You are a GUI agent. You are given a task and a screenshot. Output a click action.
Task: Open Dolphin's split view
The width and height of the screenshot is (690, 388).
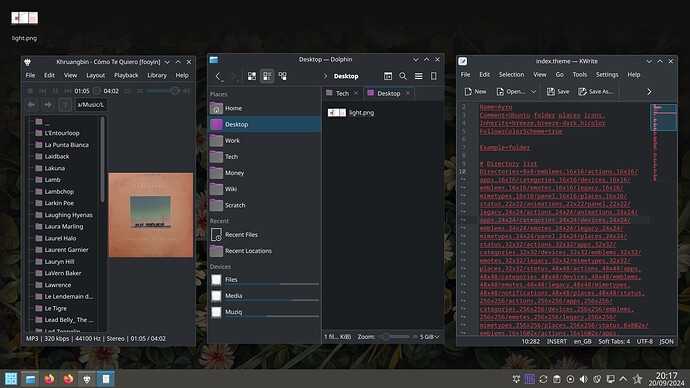coord(388,76)
